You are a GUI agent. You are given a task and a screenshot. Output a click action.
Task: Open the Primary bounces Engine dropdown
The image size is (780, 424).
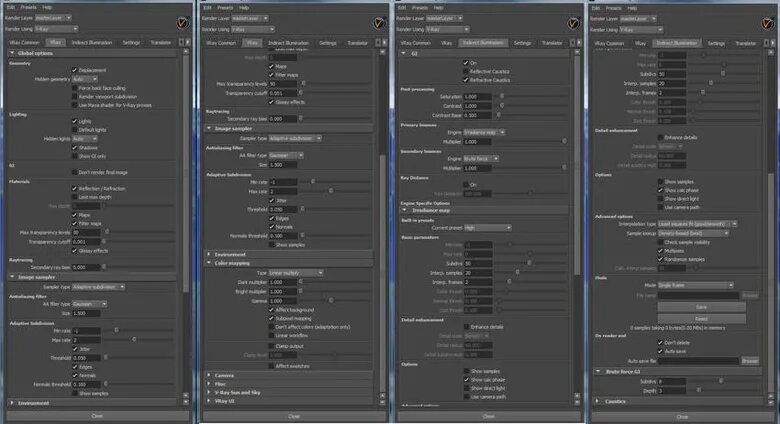pos(484,132)
